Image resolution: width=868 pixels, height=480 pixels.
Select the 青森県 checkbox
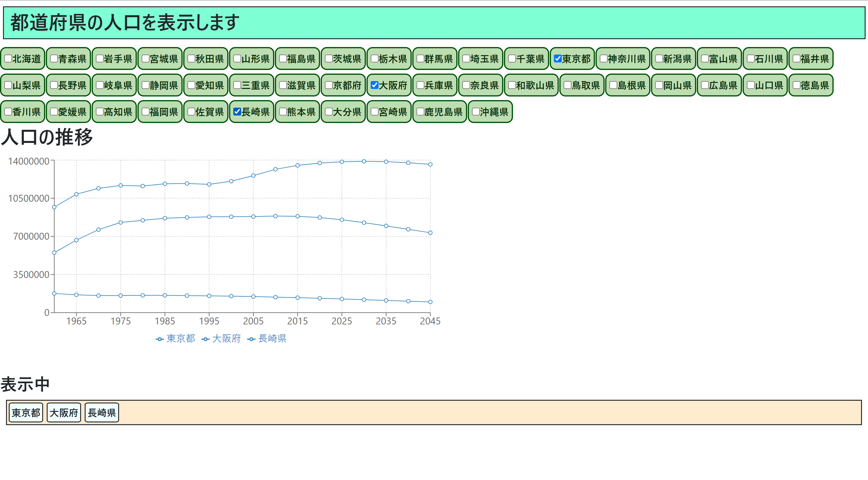[x=54, y=59]
